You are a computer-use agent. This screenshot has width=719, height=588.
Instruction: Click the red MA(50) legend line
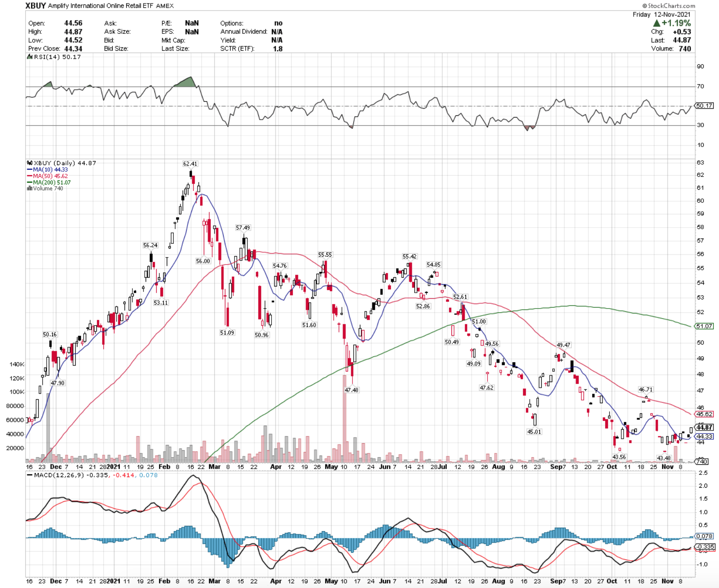[x=29, y=176]
